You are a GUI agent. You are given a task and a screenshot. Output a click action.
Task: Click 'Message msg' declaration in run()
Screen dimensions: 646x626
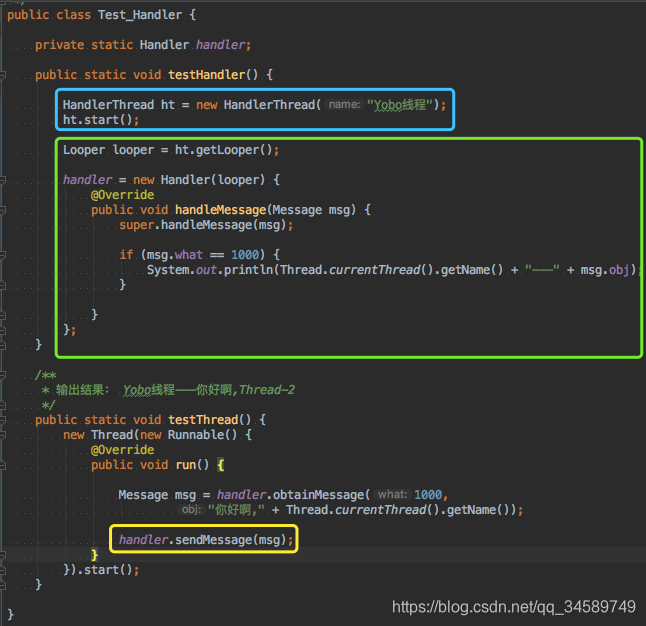point(157,495)
